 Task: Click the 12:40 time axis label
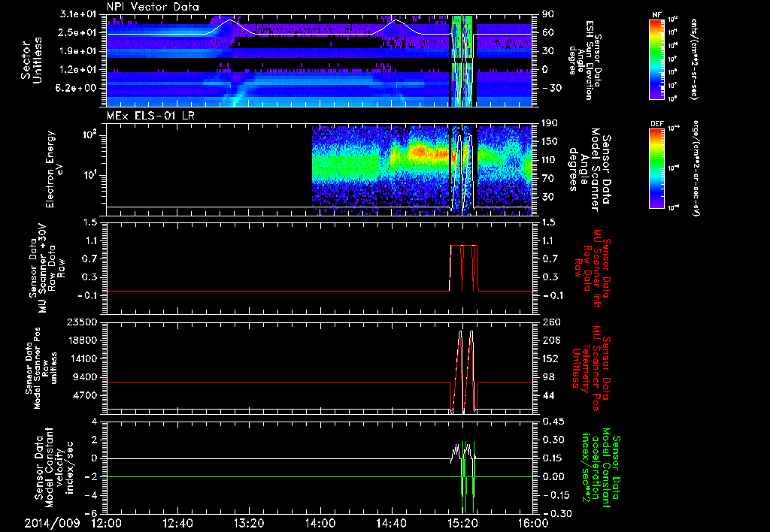[x=177, y=523]
